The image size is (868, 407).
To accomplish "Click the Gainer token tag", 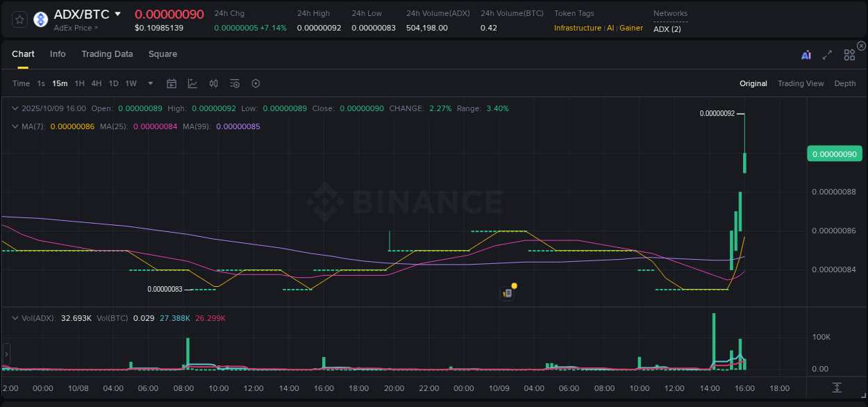I will [631, 28].
